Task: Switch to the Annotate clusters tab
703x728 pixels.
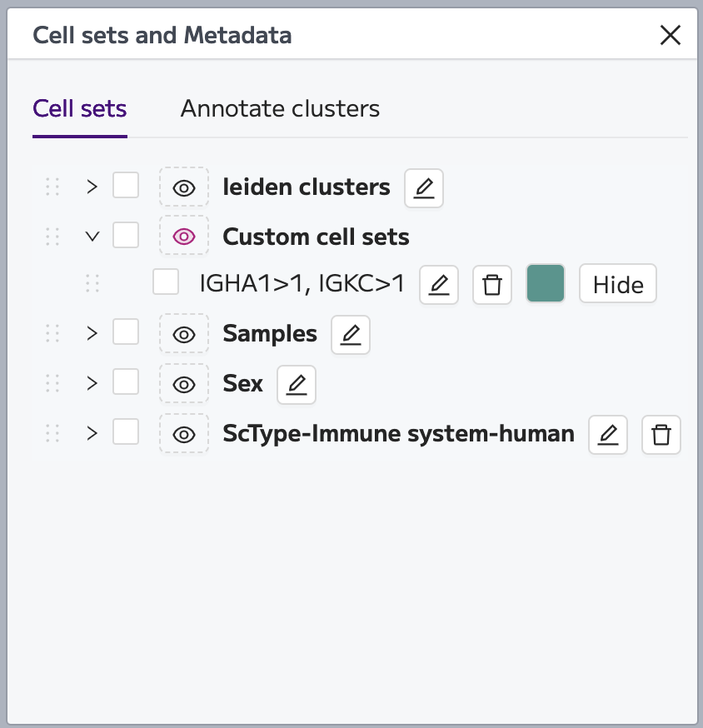Action: pyautogui.click(x=280, y=108)
